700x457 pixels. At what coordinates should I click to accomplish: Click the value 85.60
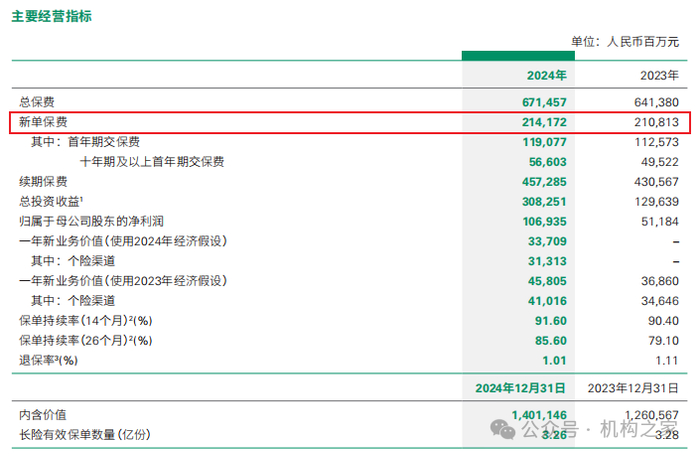point(551,341)
